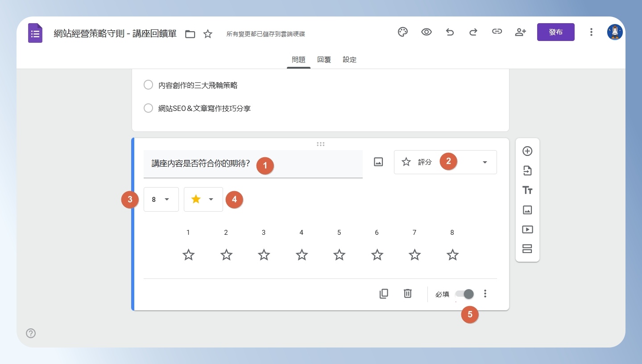Add a title and description (Tt icon)
642x364 pixels.
527,190
